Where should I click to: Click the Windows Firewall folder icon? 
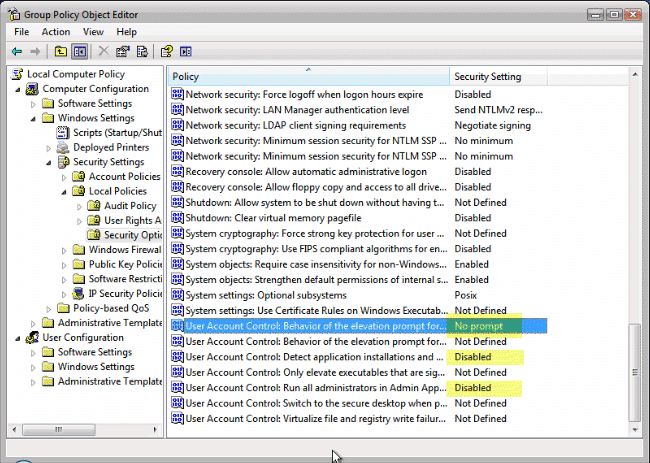pyautogui.click(x=79, y=250)
